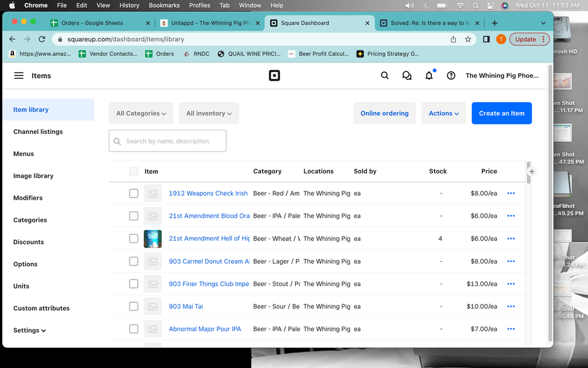Expand the All Categories dropdown
588x368 pixels.
[141, 113]
